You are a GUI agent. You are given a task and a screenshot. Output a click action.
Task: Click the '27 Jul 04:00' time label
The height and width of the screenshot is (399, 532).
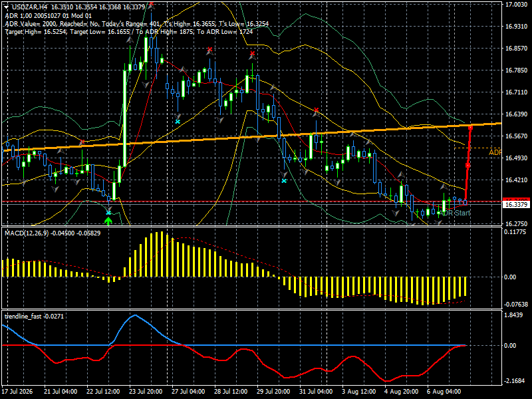[188, 392]
